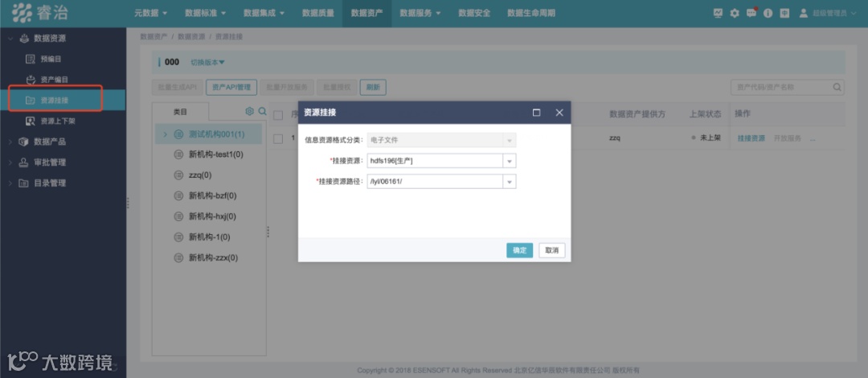Switch language with the 中 icon
The height and width of the screenshot is (378, 868).
pyautogui.click(x=784, y=13)
